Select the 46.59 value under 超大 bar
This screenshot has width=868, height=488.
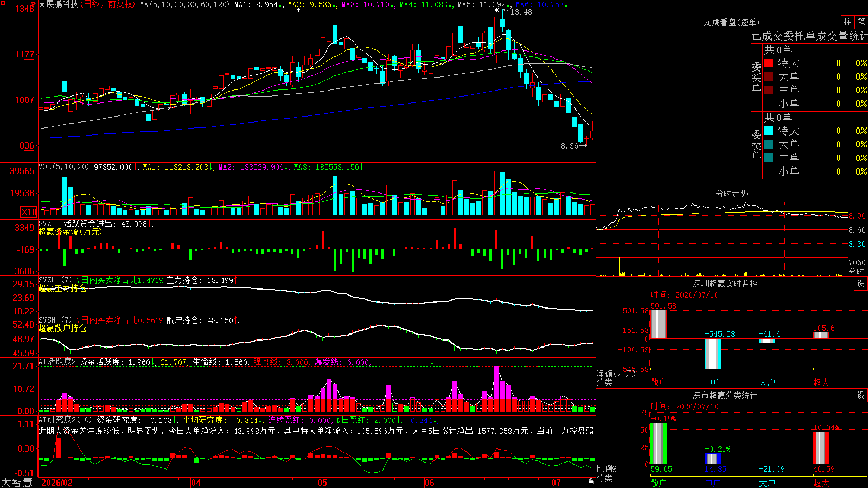click(x=824, y=469)
